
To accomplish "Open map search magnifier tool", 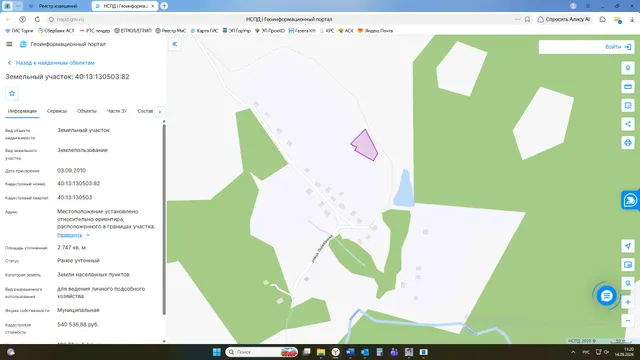I will 628,283.
